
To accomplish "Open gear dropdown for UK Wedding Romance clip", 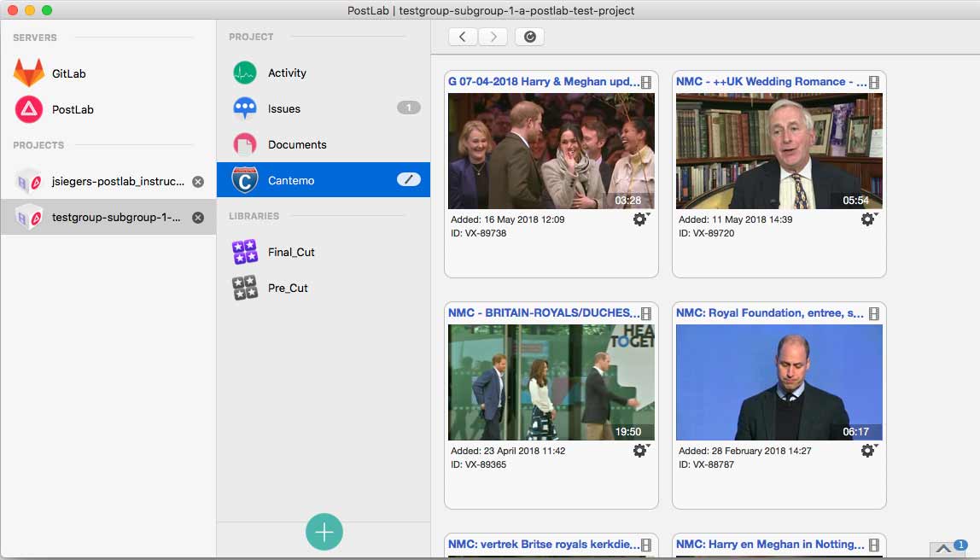I will click(x=869, y=219).
